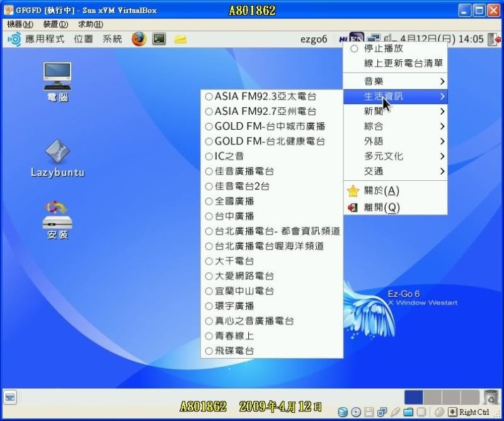The height and width of the screenshot is (421, 504).
Task: Select GOLD FM-台中城市廣播 station
Action: [x=272, y=126]
